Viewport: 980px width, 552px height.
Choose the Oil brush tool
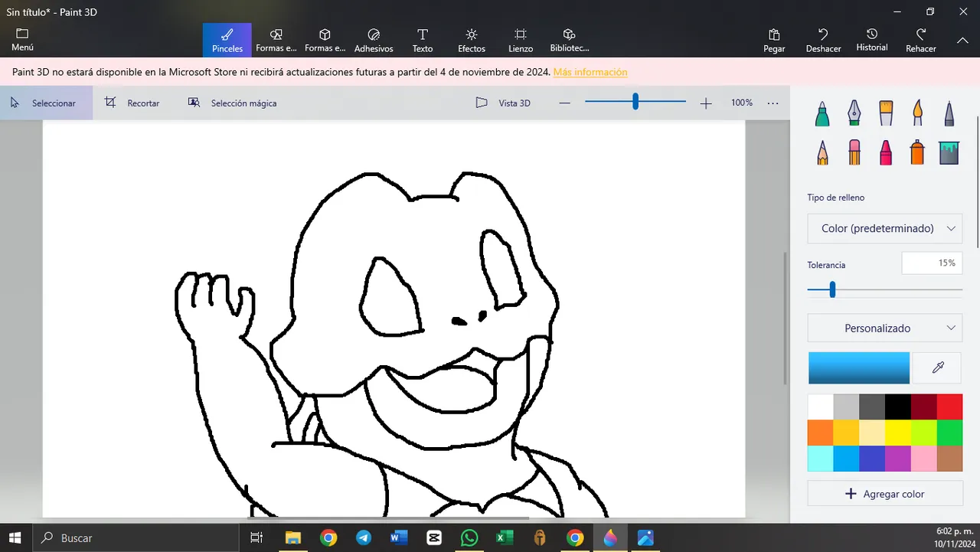[886, 114]
